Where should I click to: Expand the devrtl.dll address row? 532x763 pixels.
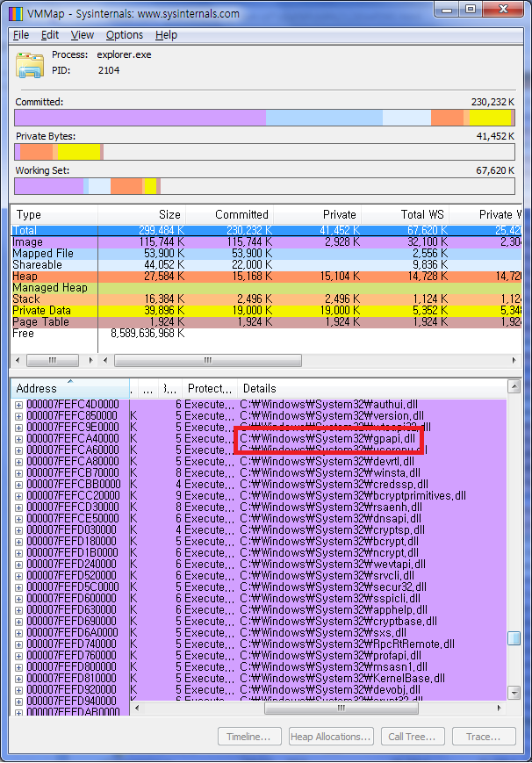(x=18, y=462)
